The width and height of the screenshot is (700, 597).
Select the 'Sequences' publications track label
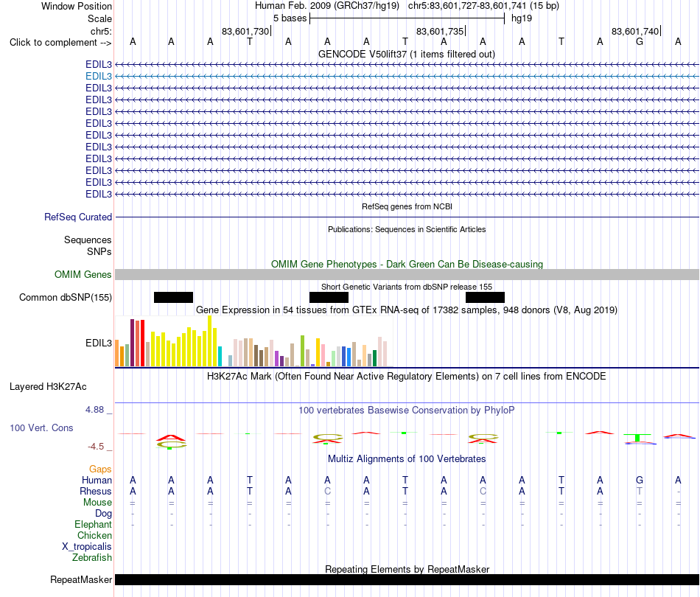pyautogui.click(x=88, y=240)
